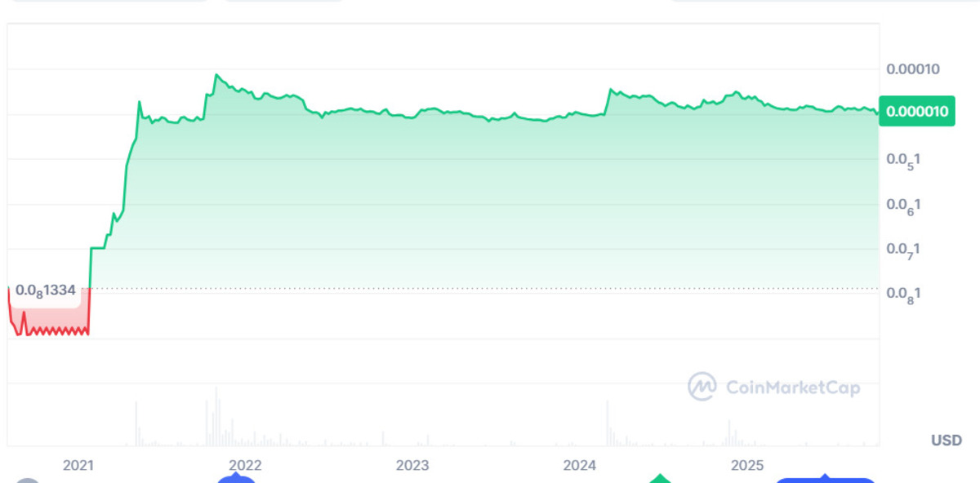980x483 pixels.
Task: Select the 2022 year label on timeline
Action: coord(245,465)
